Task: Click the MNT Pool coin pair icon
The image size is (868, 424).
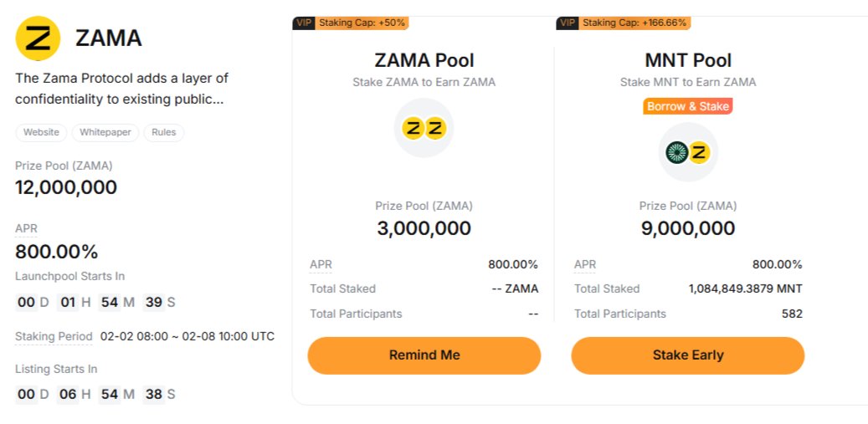Action: 687,152
